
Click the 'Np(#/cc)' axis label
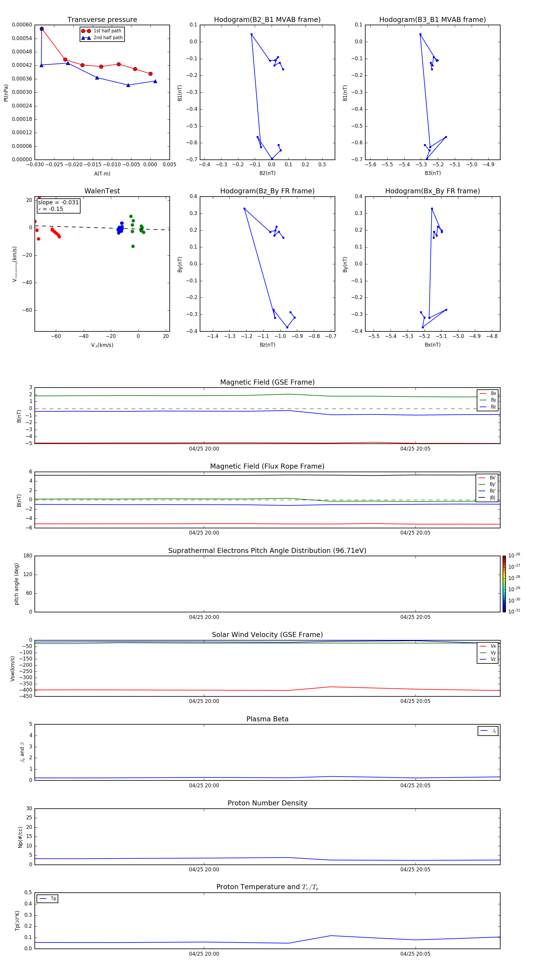tap(20, 837)
